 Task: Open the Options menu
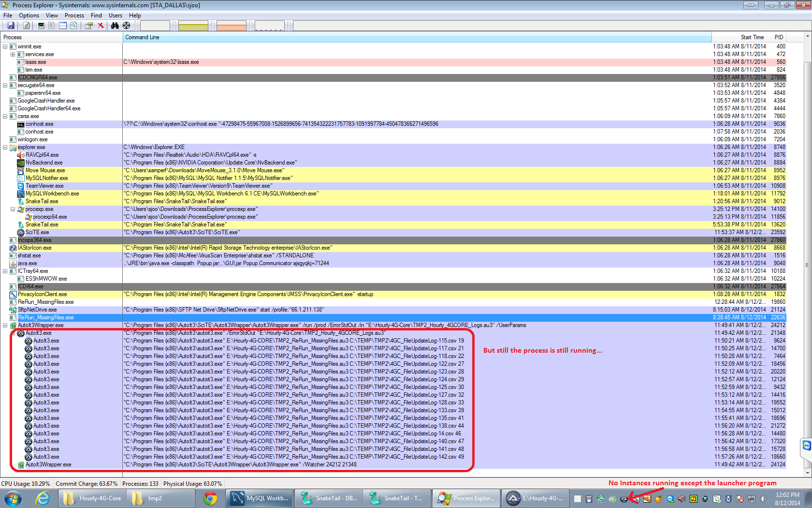[x=29, y=15]
